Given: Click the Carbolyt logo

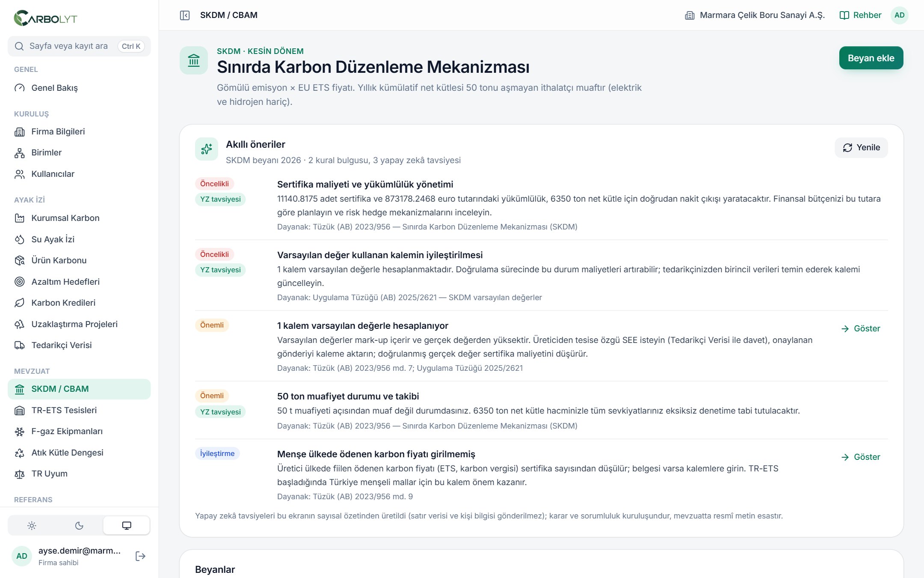Looking at the screenshot, I should point(45,18).
